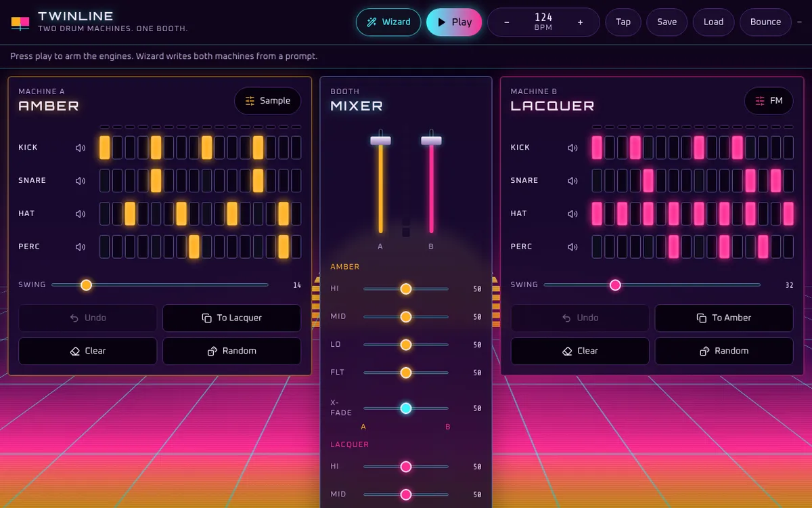Clear the Amber pattern
The height and width of the screenshot is (508, 812).
(88, 352)
